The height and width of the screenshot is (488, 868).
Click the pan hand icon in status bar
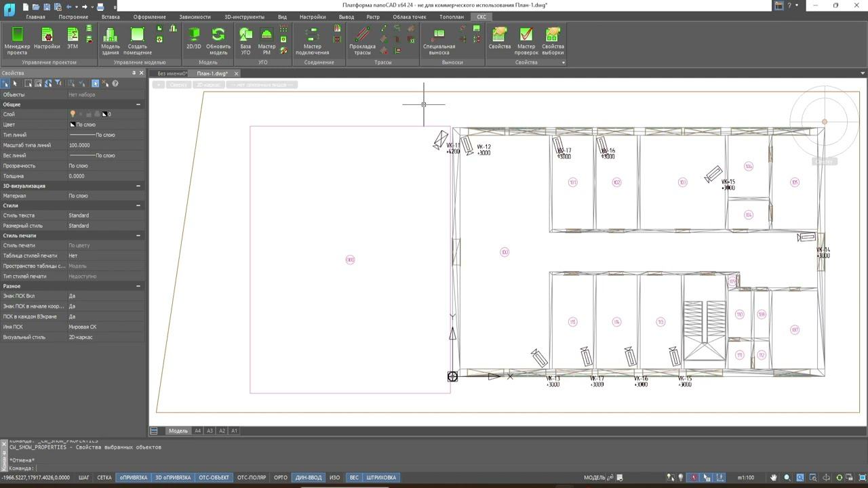point(773,477)
